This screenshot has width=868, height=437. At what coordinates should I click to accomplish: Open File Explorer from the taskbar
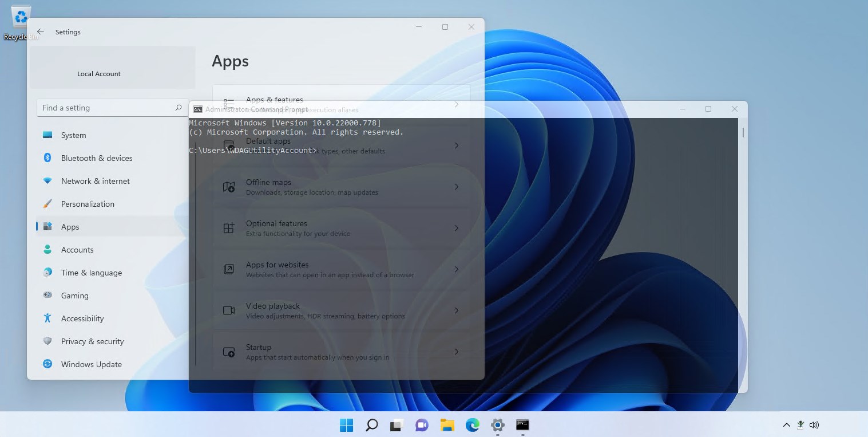pyautogui.click(x=447, y=424)
